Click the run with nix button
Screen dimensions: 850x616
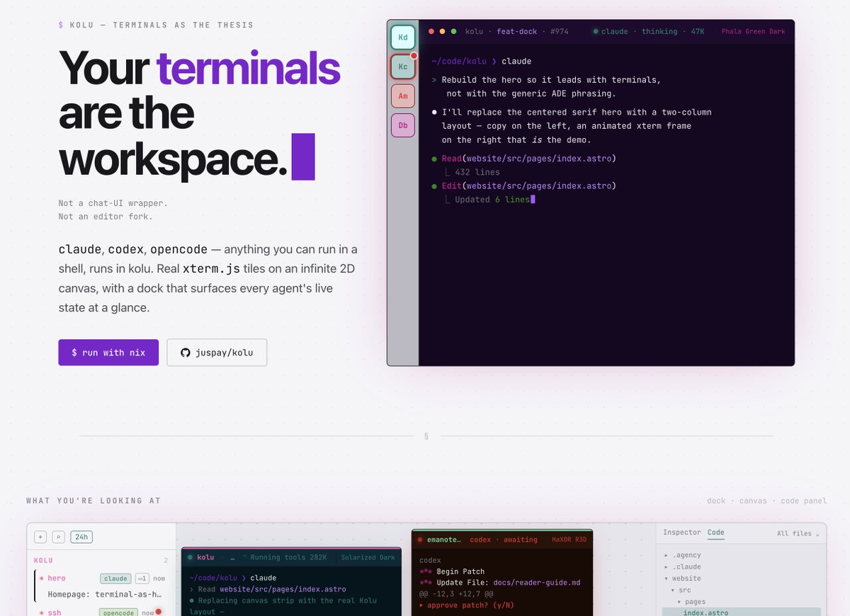108,353
